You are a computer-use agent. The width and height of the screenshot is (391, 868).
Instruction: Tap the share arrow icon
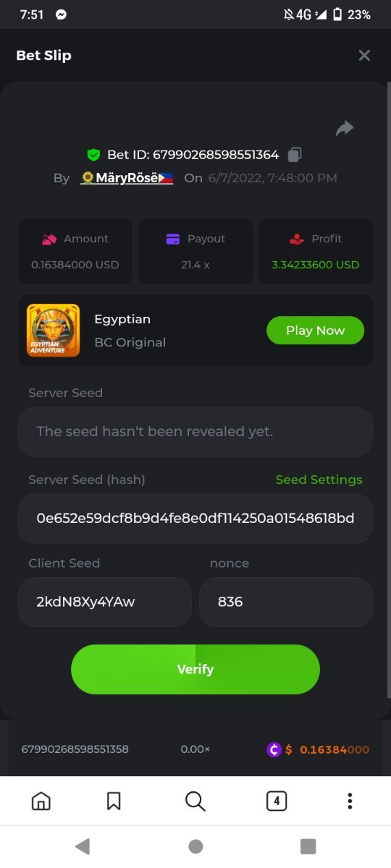(x=345, y=129)
